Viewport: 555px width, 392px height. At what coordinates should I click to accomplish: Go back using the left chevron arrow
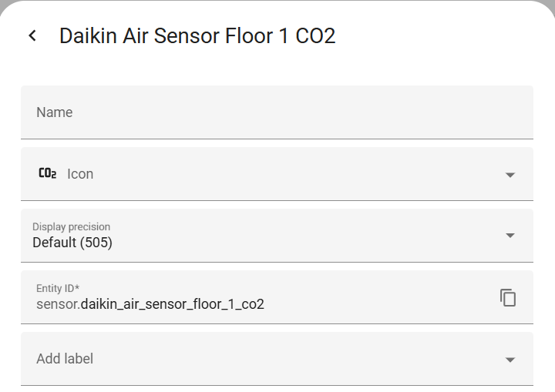[x=32, y=35]
